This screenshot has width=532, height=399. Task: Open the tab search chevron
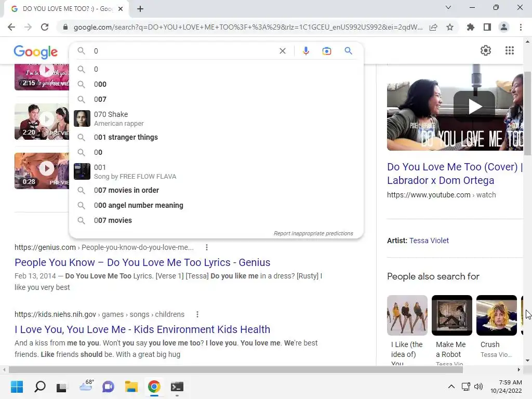pos(448,7)
